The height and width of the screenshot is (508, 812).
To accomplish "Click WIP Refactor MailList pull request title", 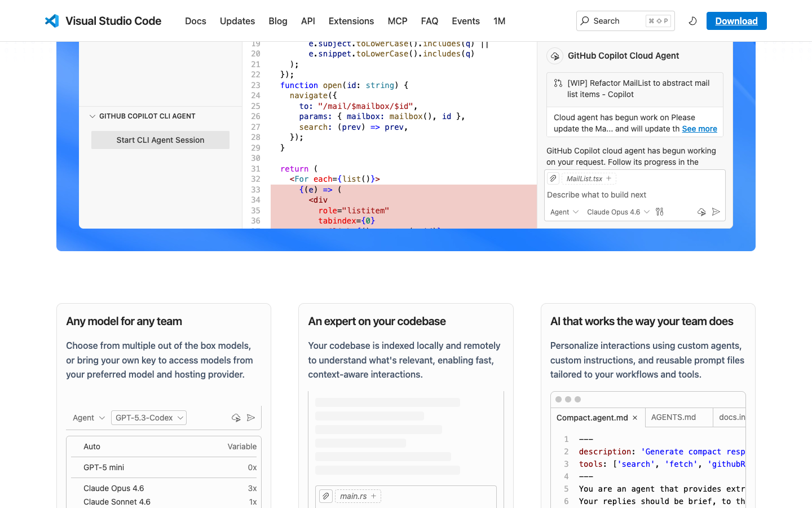I will pos(638,89).
